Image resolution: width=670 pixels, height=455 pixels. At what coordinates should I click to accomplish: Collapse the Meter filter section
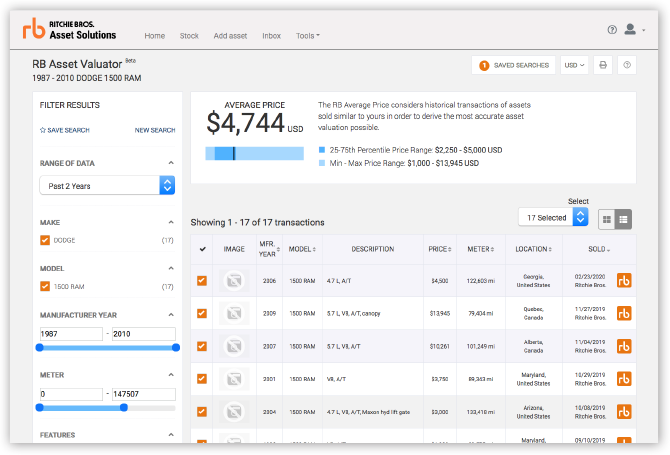(x=171, y=375)
